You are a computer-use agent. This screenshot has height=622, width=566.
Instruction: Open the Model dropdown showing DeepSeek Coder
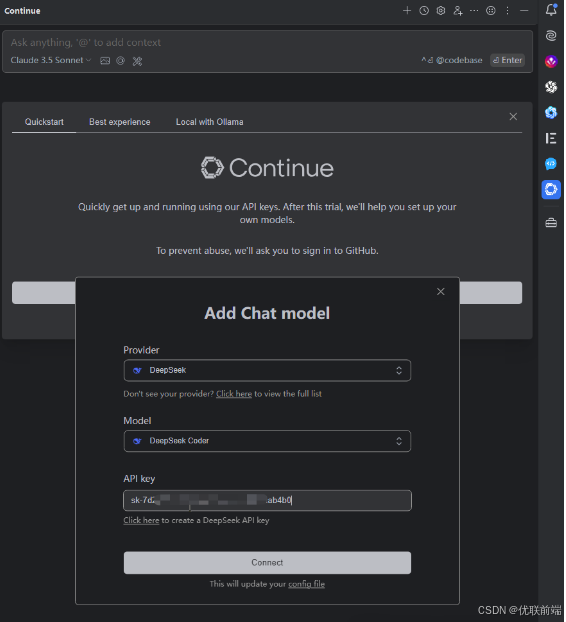[x=268, y=441]
